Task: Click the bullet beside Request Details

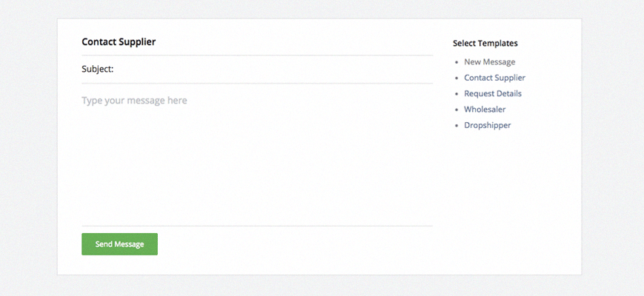Action: click(x=457, y=94)
